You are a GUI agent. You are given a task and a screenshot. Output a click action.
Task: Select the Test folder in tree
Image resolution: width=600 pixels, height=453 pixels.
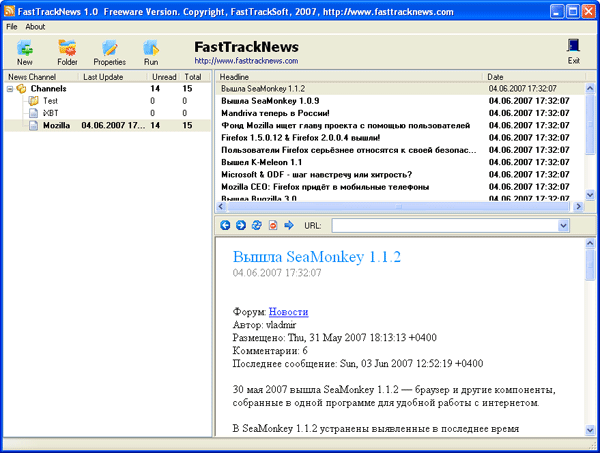51,101
